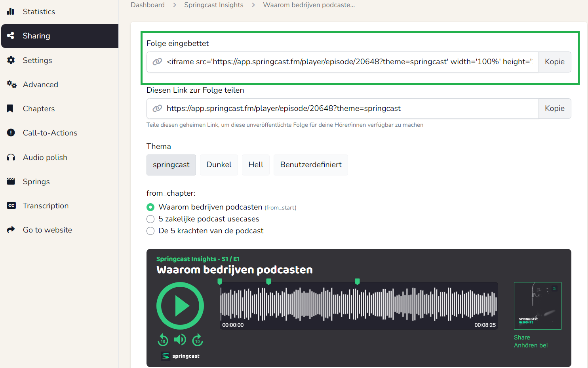Select chapter Waarom bedrijven podcasten radio button
This screenshot has width=588, height=368.
coord(150,207)
